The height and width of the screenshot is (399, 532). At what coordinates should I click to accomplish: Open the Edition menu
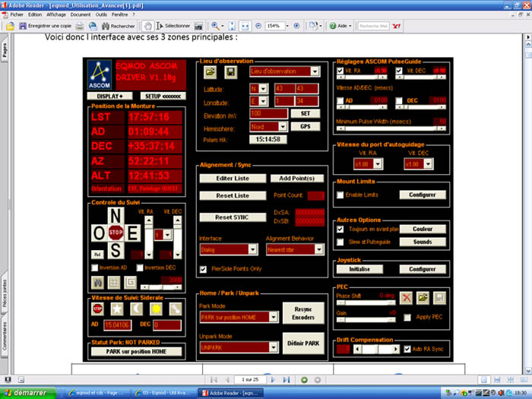[x=35, y=14]
